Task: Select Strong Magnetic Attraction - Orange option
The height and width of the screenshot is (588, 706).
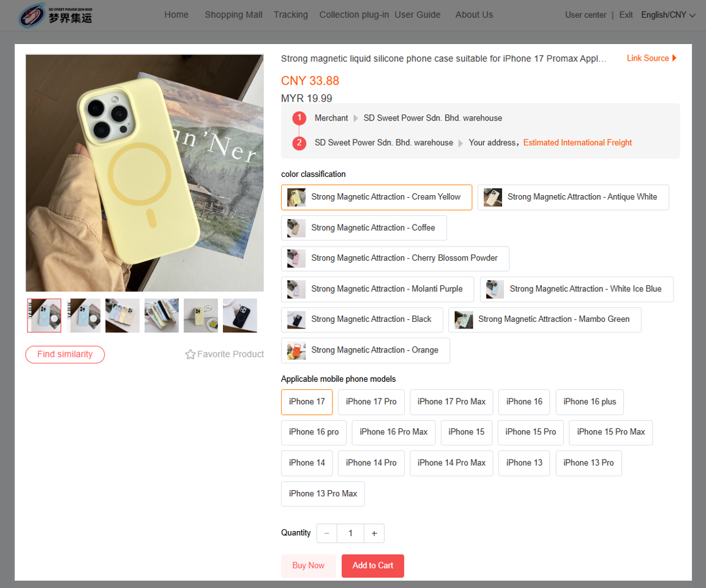Action: 365,351
